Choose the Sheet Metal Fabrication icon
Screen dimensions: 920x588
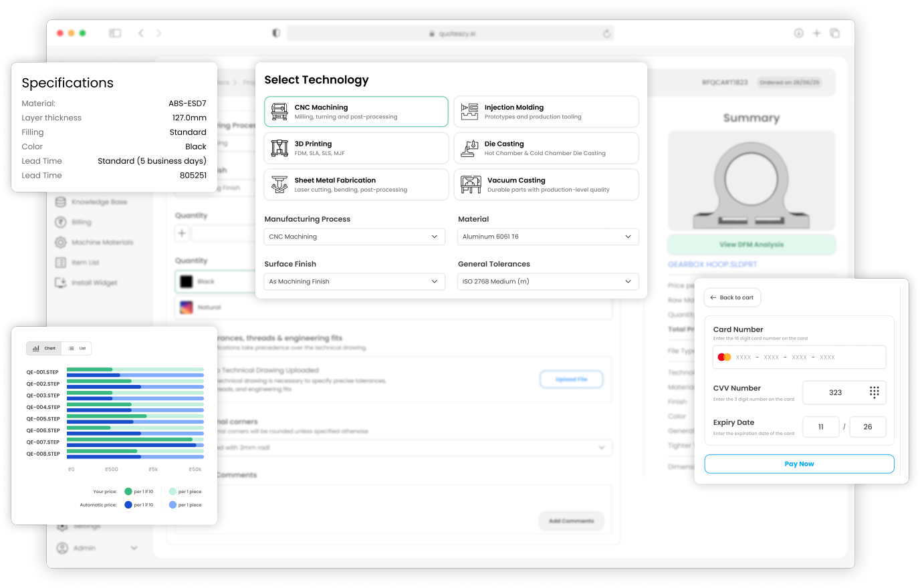[x=279, y=184]
